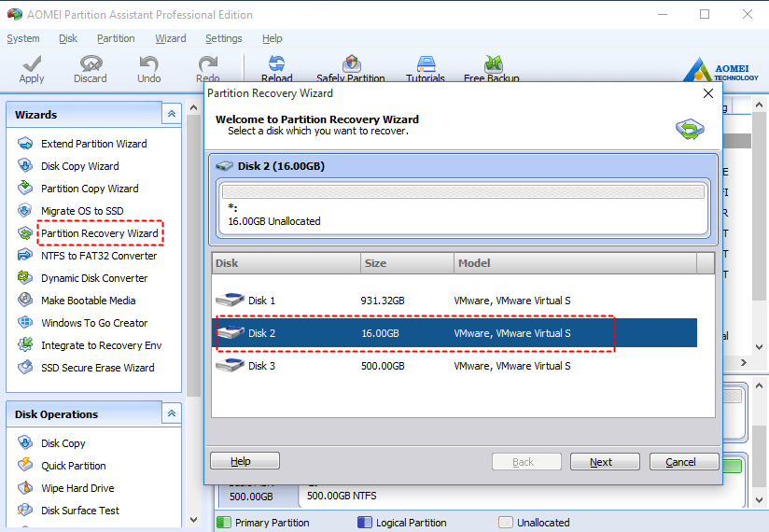Viewport: 769px width, 532px height.
Task: Click the Help button in wizard
Action: point(245,461)
